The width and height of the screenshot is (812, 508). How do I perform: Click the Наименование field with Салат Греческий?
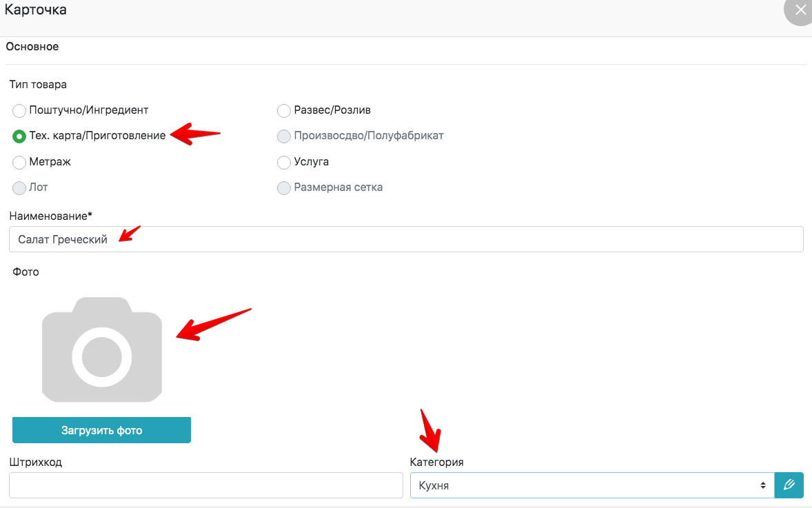point(406,239)
